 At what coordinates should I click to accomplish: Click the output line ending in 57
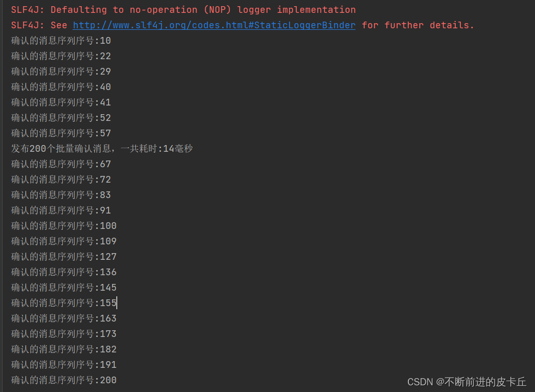[61, 133]
